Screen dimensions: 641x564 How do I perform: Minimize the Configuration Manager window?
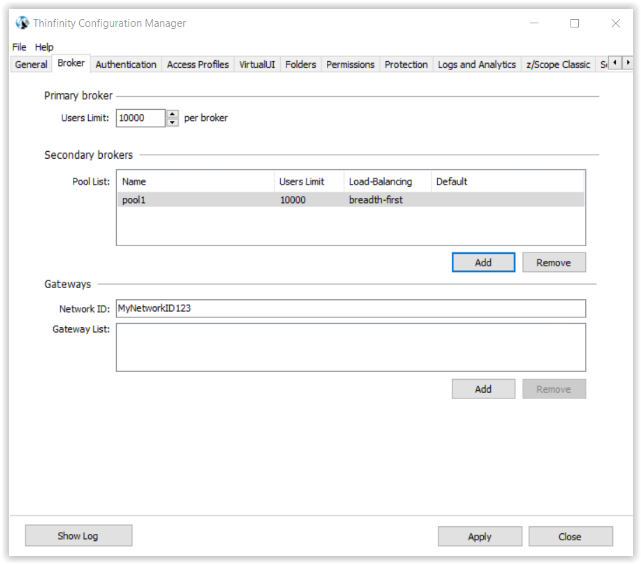(x=534, y=23)
